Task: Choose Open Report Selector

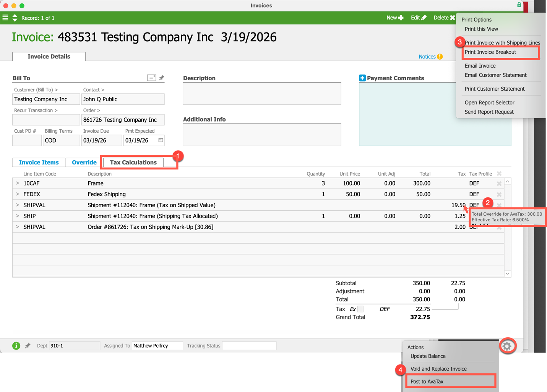Action: (x=489, y=102)
